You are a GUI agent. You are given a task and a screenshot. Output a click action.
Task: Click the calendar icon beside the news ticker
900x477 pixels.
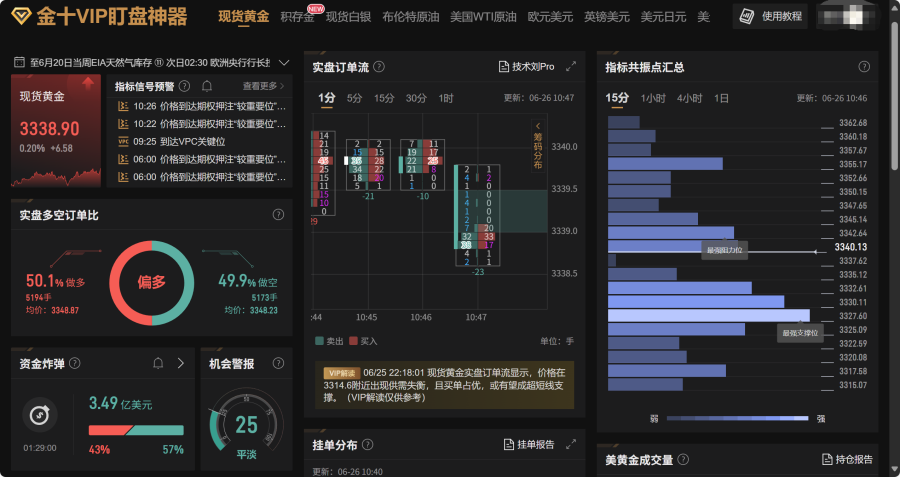coord(20,62)
